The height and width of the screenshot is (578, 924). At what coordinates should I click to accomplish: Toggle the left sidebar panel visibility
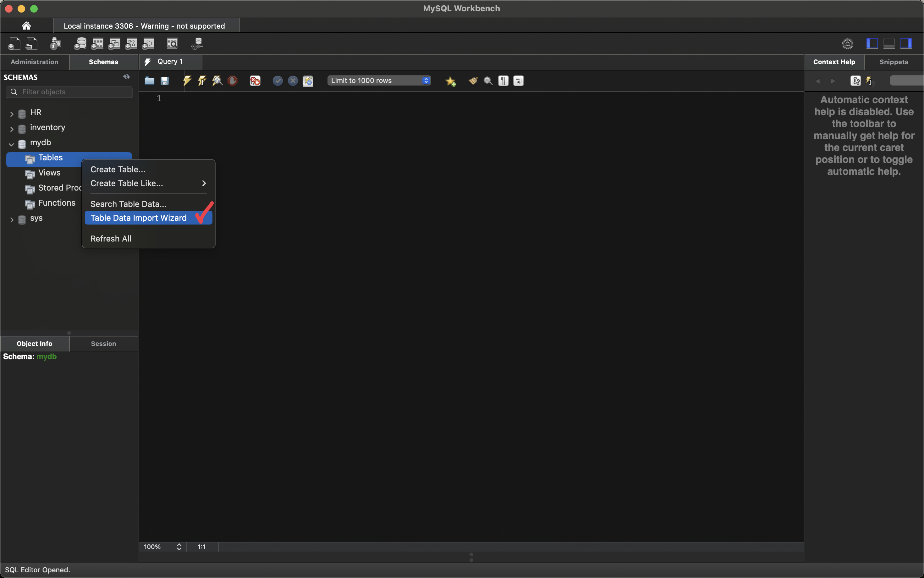coord(872,44)
